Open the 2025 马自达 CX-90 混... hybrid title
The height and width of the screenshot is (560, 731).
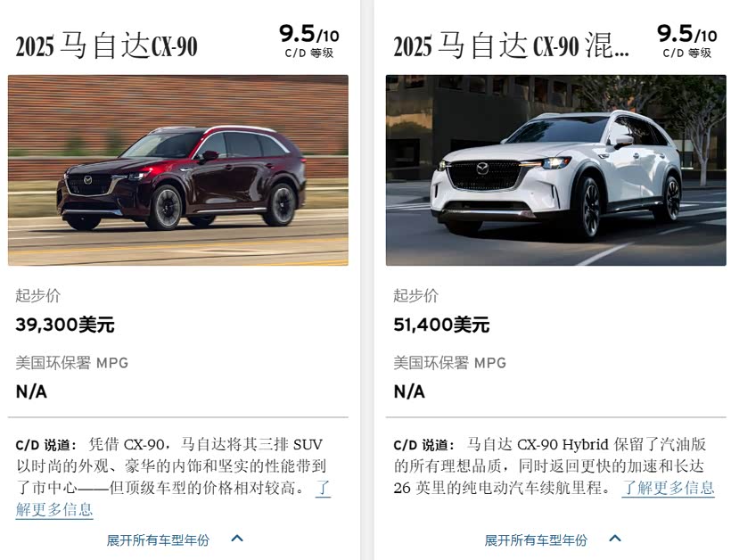[511, 46]
